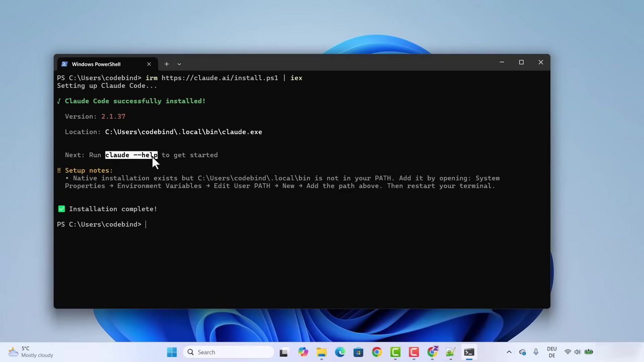This screenshot has width=644, height=362.
Task: Click the green checkmark beside Installation complete
Action: point(61,209)
